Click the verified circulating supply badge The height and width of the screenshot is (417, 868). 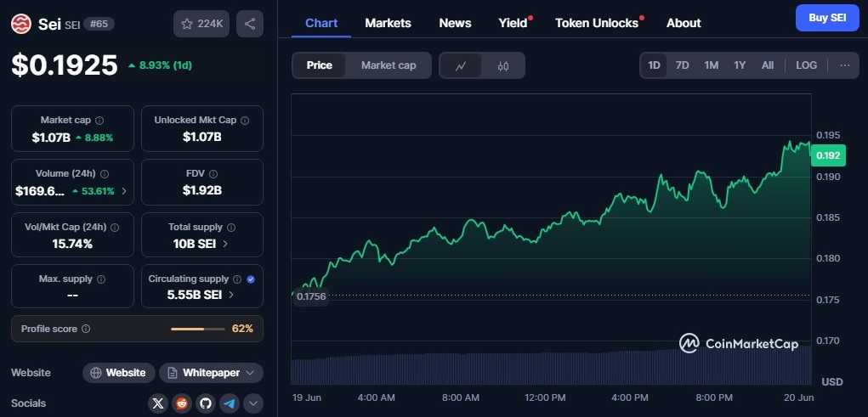point(250,279)
